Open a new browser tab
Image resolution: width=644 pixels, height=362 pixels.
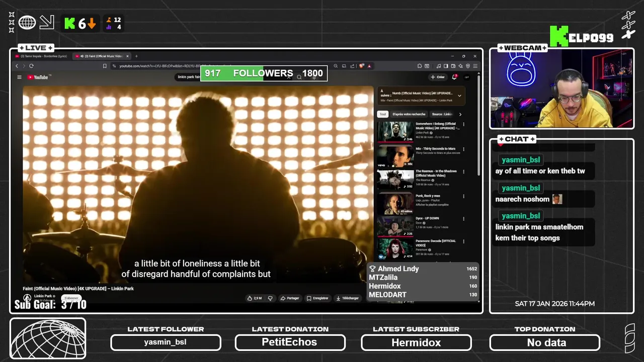136,56
